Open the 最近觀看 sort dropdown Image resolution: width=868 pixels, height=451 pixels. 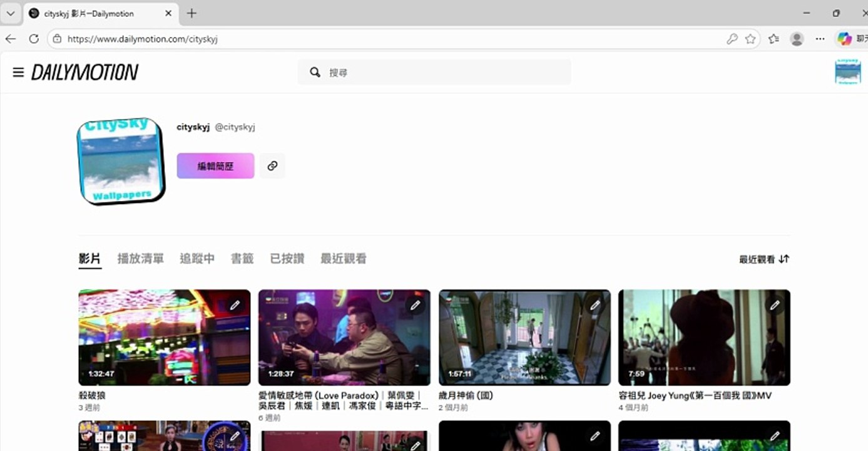coord(764,259)
